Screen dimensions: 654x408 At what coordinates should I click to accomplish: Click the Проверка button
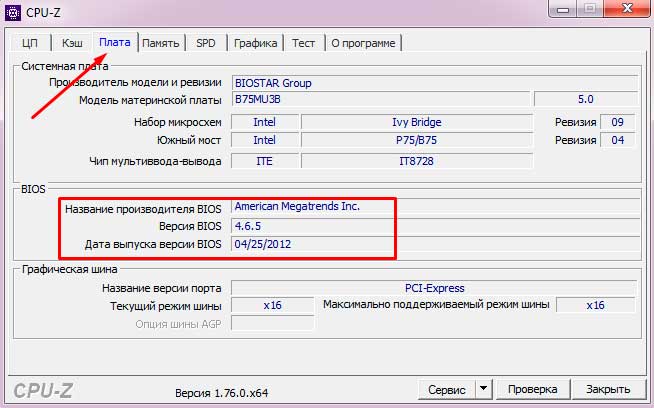coord(533,390)
